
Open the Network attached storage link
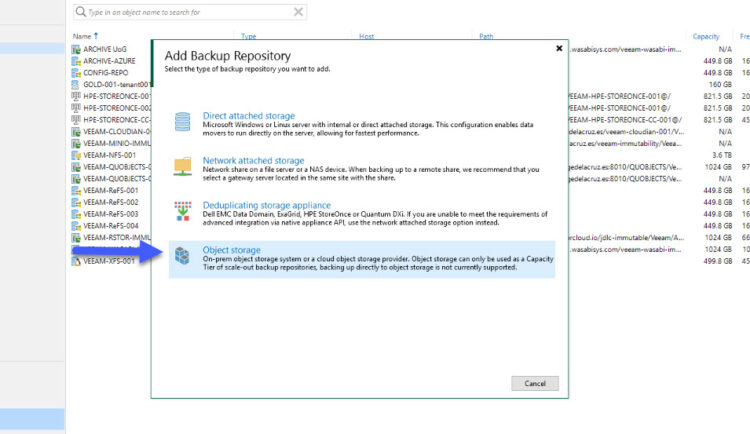point(253,160)
